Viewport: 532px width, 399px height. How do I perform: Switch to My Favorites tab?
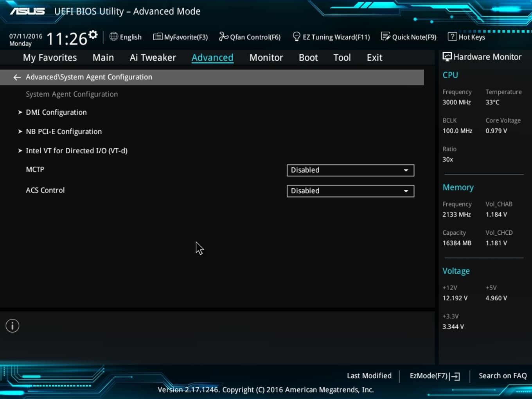(50, 58)
